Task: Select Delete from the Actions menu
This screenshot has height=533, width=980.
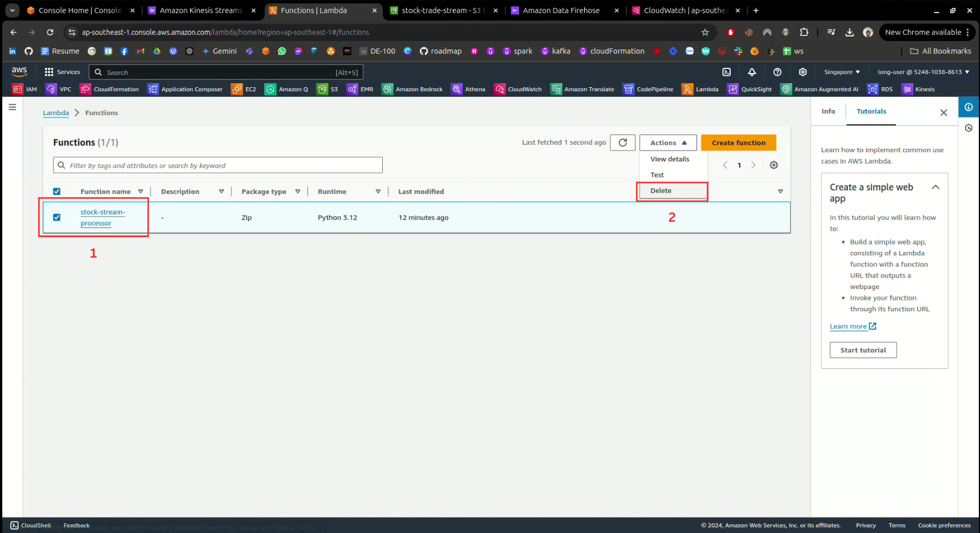Action: click(x=661, y=191)
